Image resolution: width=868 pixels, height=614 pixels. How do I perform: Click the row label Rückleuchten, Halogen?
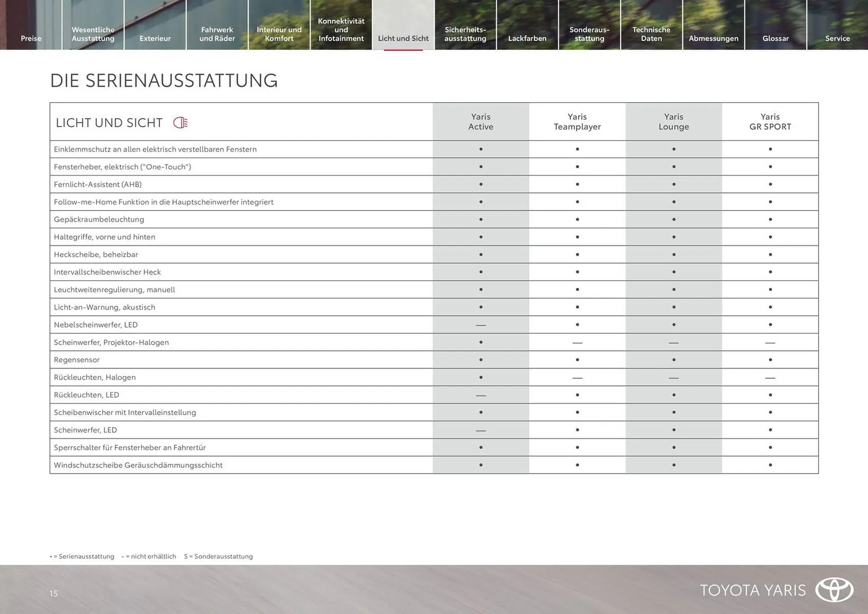(x=94, y=377)
